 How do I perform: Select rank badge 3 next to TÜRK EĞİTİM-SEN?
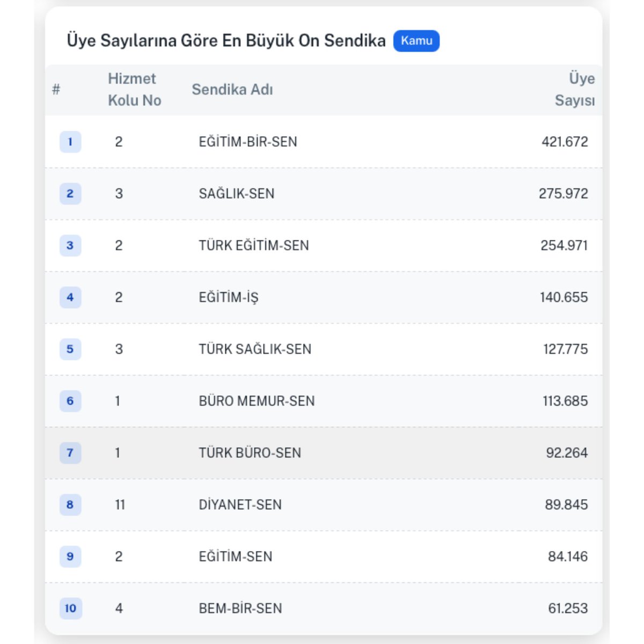click(70, 246)
